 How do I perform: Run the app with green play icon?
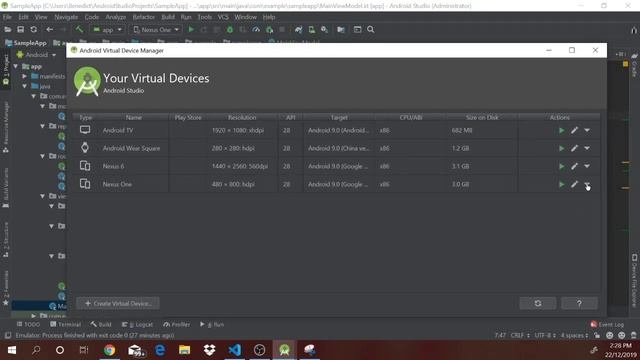pyautogui.click(x=191, y=29)
